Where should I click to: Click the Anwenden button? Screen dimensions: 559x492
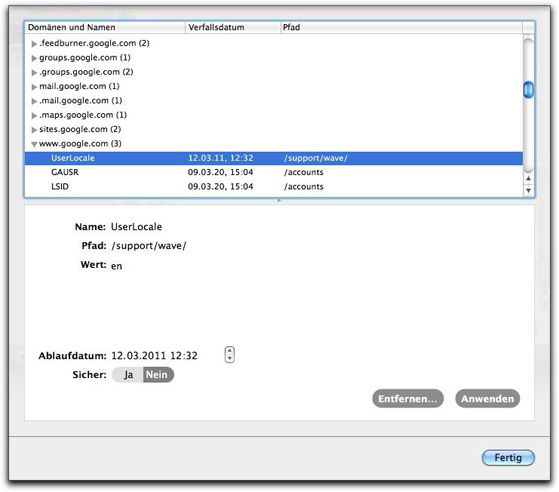(487, 399)
